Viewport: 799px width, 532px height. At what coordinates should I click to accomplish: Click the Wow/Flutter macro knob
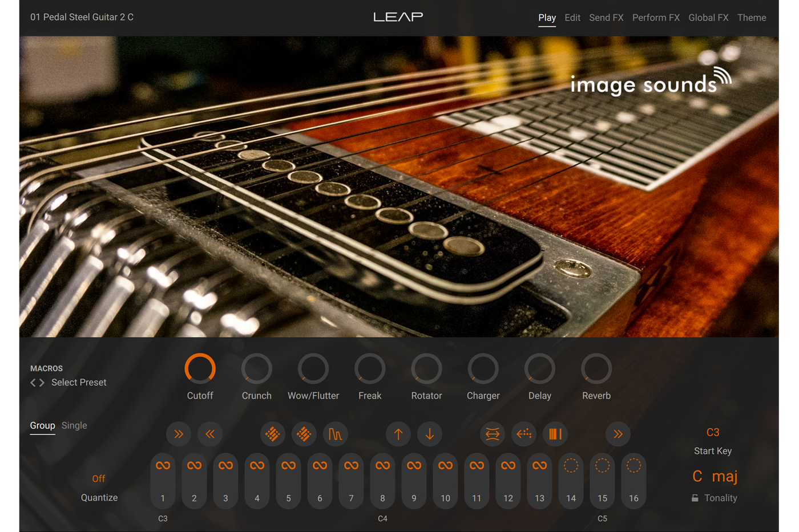pos(313,369)
